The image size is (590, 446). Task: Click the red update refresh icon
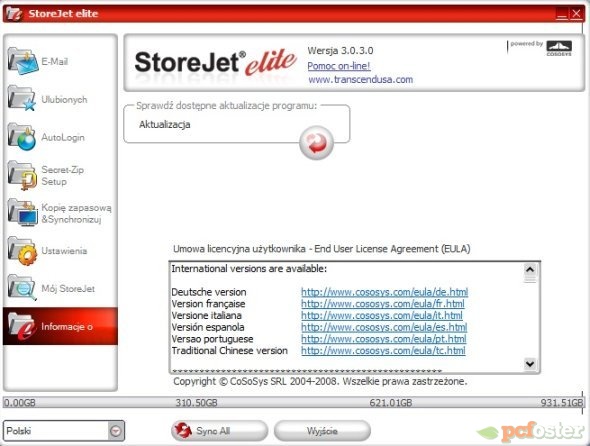pyautogui.click(x=316, y=143)
